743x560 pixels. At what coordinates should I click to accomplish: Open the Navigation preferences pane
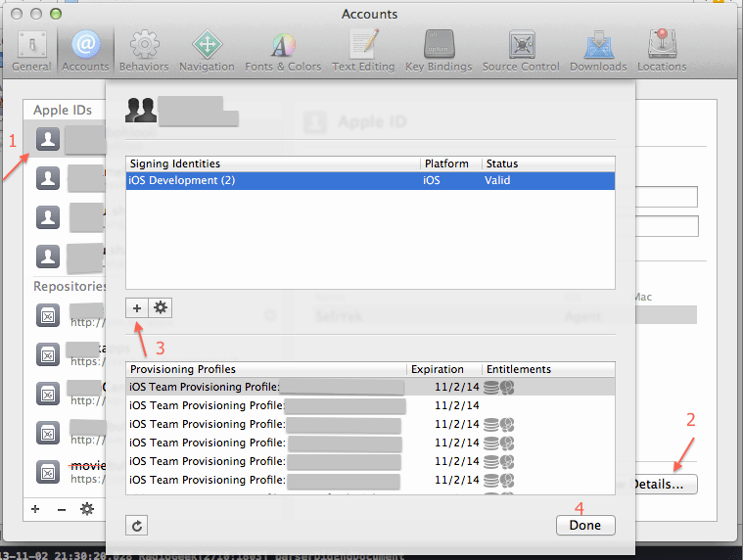[x=208, y=51]
